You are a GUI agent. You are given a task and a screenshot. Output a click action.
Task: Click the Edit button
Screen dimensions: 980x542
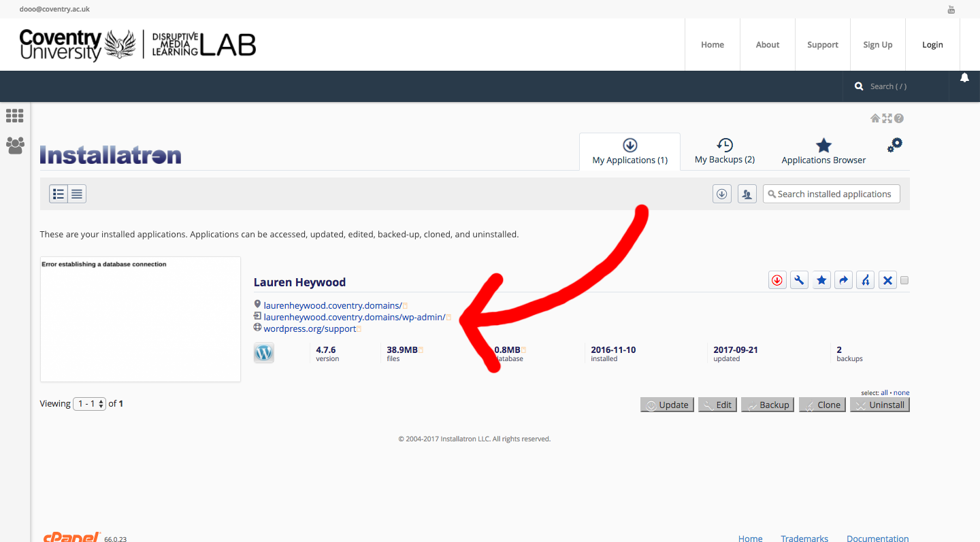(x=717, y=405)
